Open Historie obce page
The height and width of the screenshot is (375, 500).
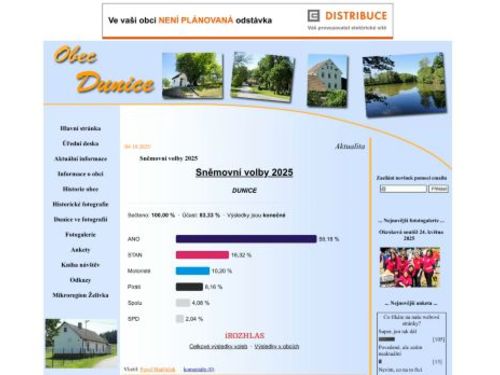coord(80,189)
